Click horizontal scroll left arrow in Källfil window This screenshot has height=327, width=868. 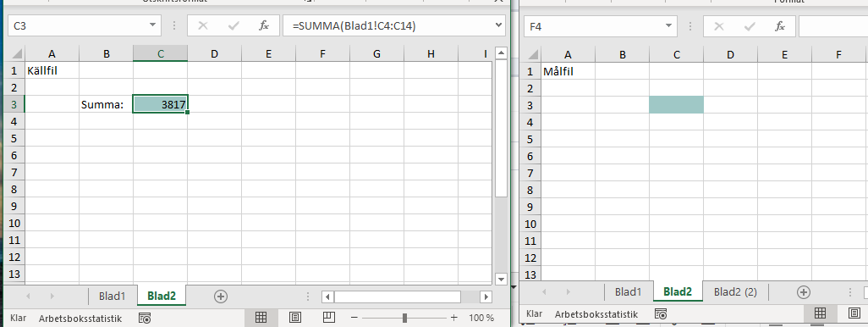click(328, 297)
